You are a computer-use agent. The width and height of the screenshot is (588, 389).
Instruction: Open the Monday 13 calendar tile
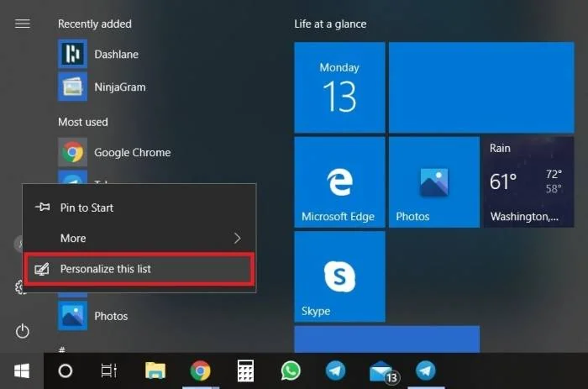tap(339, 87)
